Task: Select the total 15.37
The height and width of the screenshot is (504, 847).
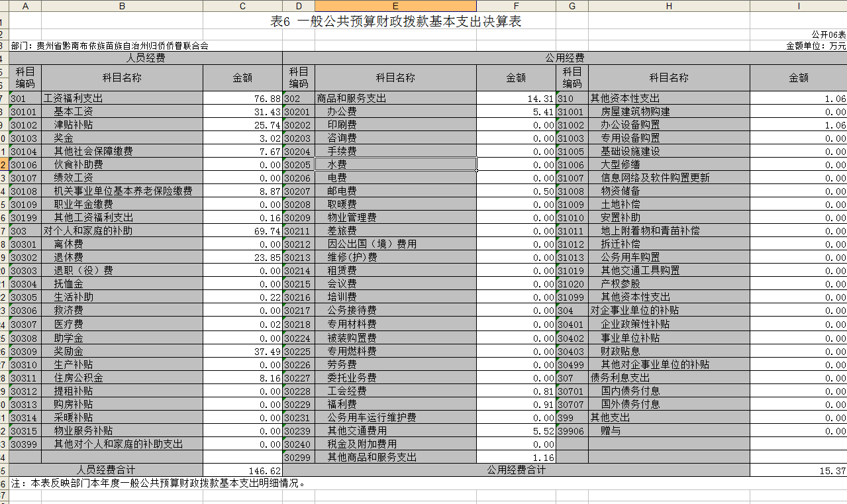Action: pos(798,470)
